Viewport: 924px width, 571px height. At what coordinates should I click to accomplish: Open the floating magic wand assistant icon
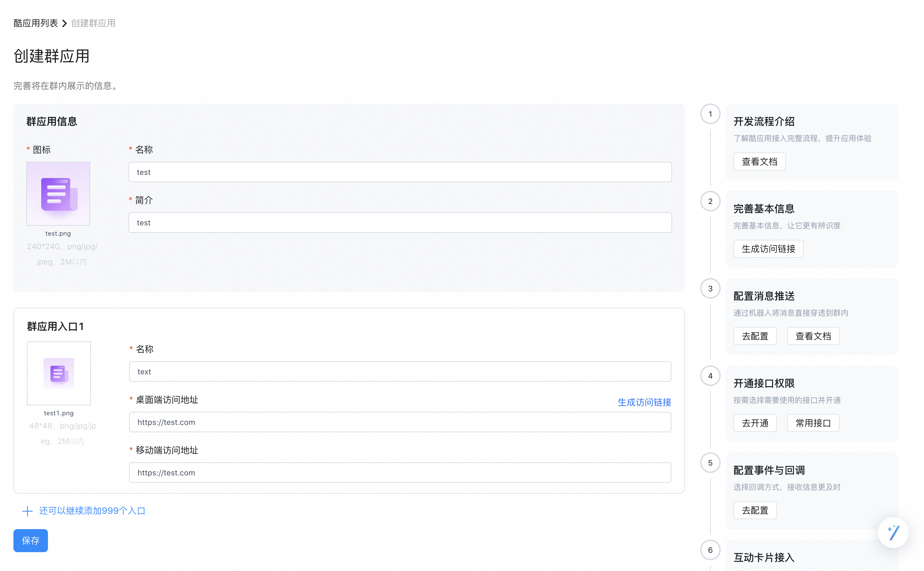pyautogui.click(x=893, y=533)
